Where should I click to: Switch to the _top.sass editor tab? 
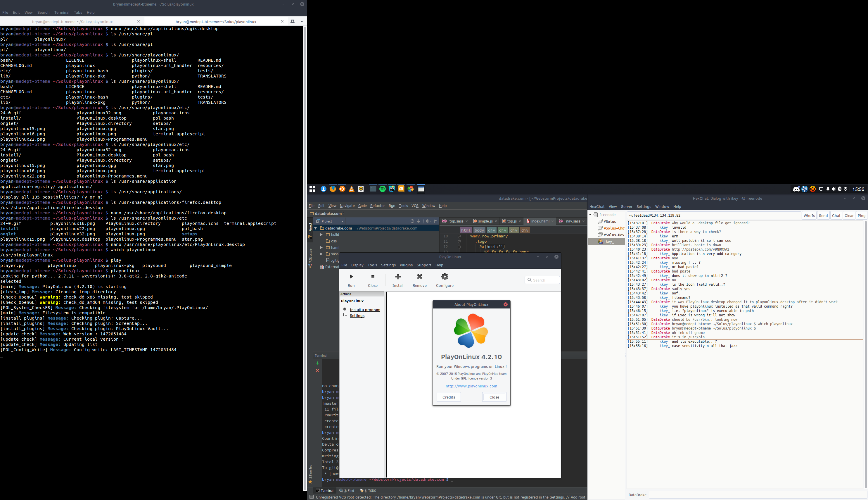pos(455,222)
